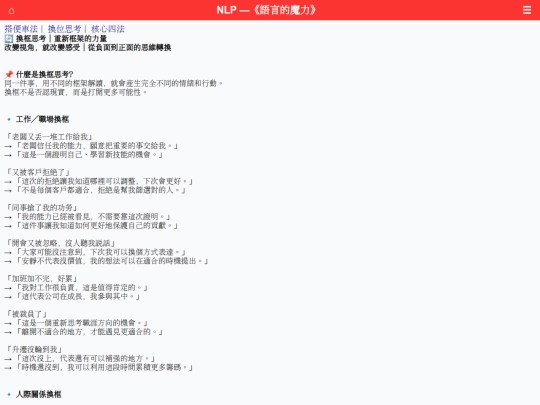540x405 pixels.
Task: Click the reframe 「這是一個證明自己、學習新技能的機會。」
Action: click(89, 155)
